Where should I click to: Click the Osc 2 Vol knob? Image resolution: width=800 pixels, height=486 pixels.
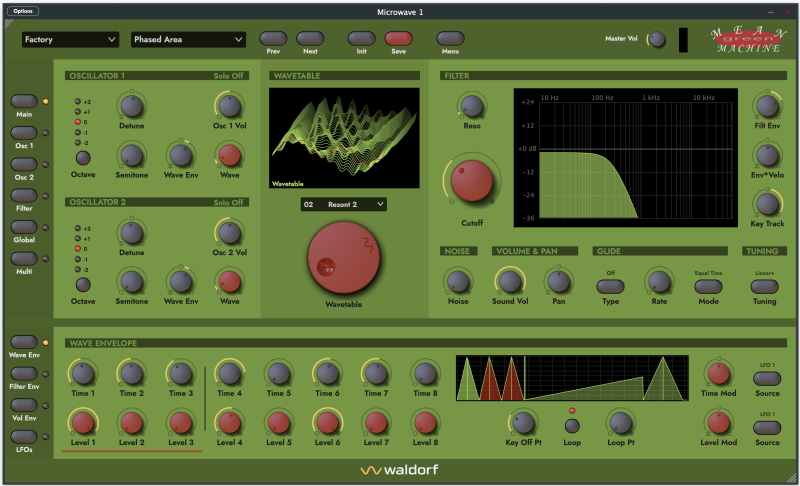(x=230, y=233)
